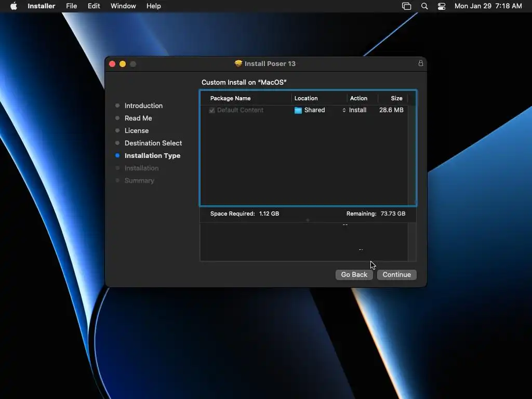
Task: Click the Remaining 73.73 GB value
Action: click(x=393, y=214)
